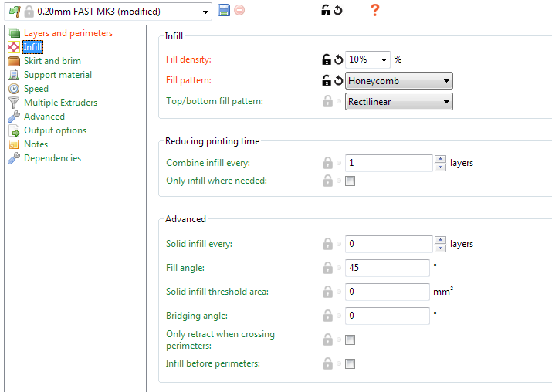Click the reset arrow icon in top toolbar
The image size is (552, 392).
click(x=338, y=10)
